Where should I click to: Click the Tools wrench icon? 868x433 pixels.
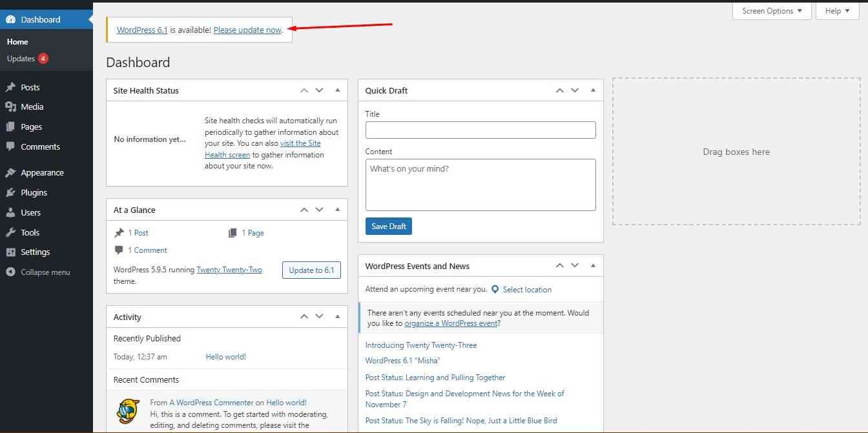click(x=10, y=232)
